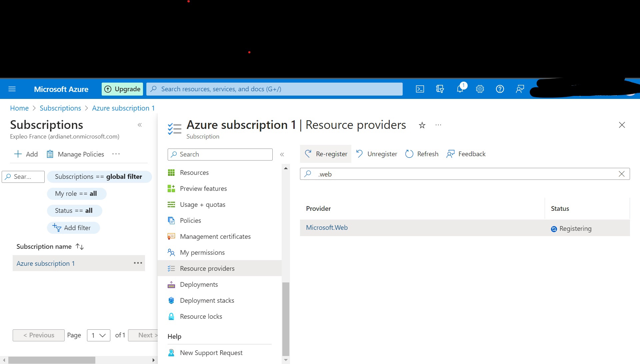The width and height of the screenshot is (640, 364).
Task: Switch to Preview features section
Action: pos(203,188)
